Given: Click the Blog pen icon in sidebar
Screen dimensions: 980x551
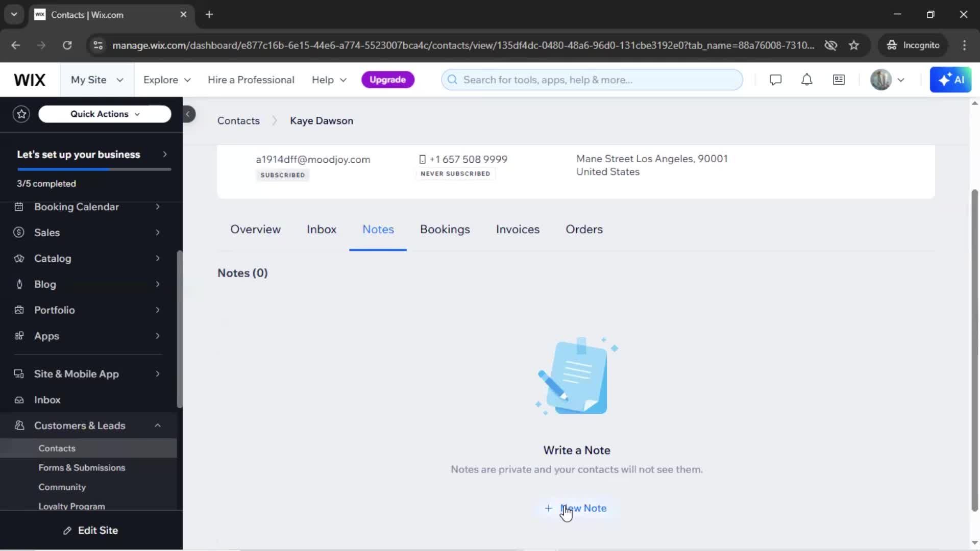Looking at the screenshot, I should pos(19,285).
